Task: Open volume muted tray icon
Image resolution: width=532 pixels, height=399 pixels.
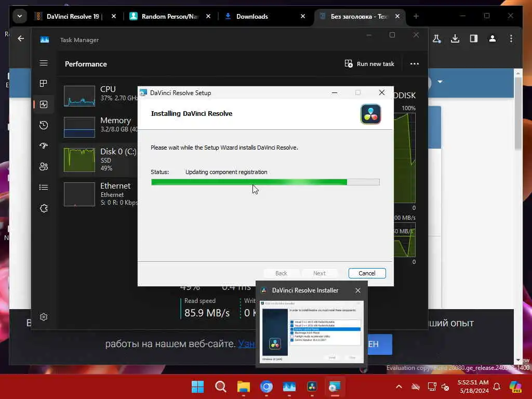Action: point(445,387)
